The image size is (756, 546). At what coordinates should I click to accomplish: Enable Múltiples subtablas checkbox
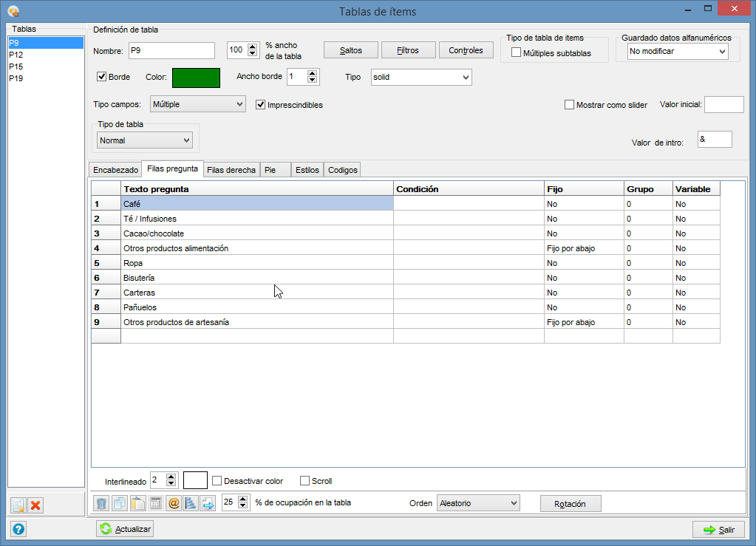(x=516, y=52)
